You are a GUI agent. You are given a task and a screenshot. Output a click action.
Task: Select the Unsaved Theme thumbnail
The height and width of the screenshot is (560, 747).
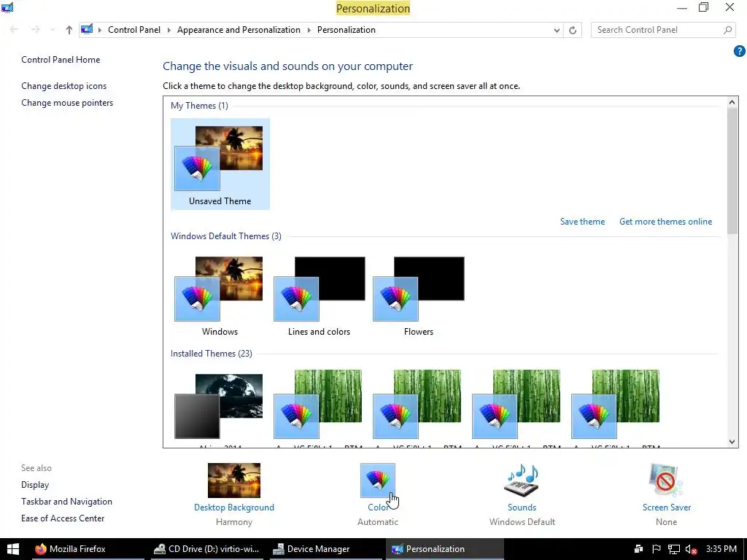pos(220,164)
